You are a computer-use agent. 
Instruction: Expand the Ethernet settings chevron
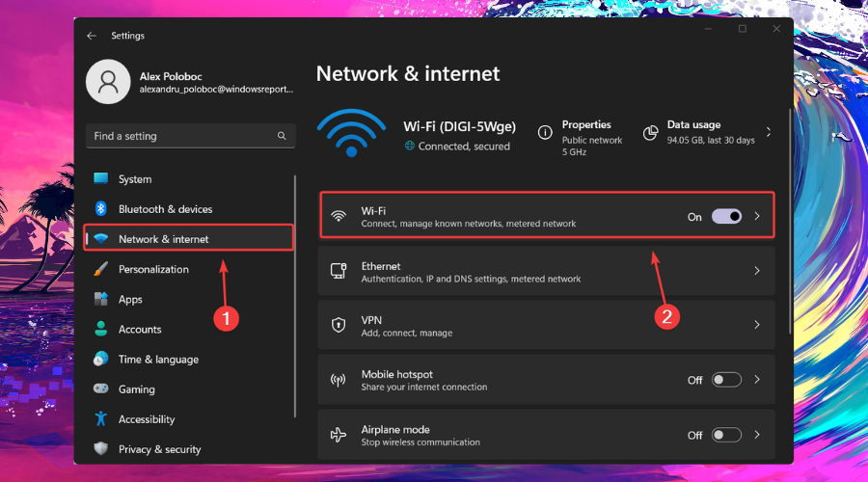(x=757, y=272)
